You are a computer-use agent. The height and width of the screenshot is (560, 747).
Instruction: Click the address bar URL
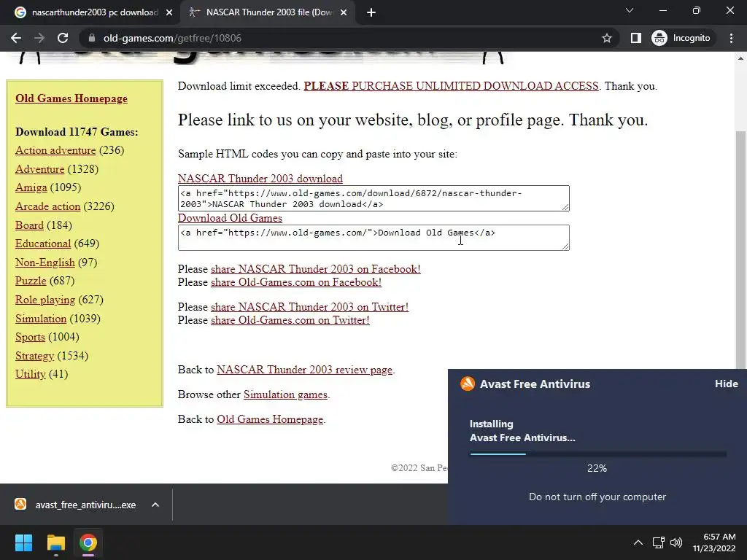[x=172, y=38]
